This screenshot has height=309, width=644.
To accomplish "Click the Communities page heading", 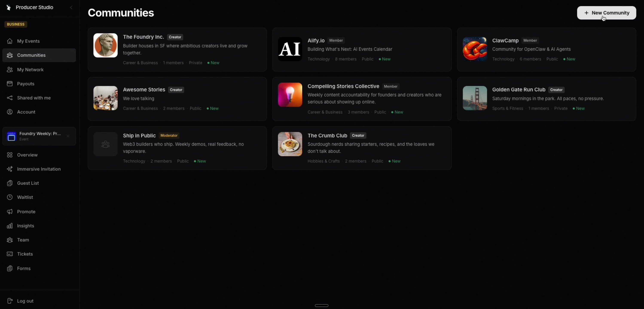I will pos(121,13).
